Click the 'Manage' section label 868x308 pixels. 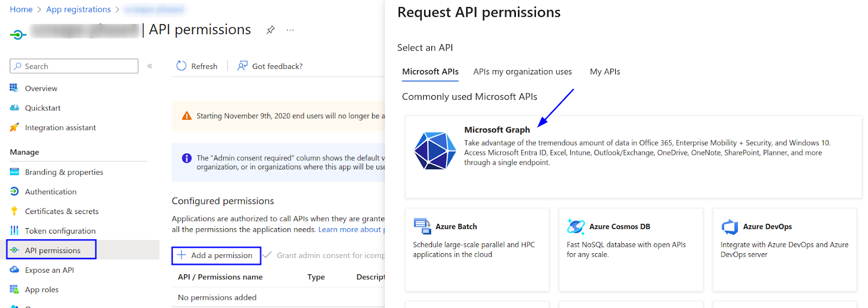pyautogui.click(x=24, y=152)
